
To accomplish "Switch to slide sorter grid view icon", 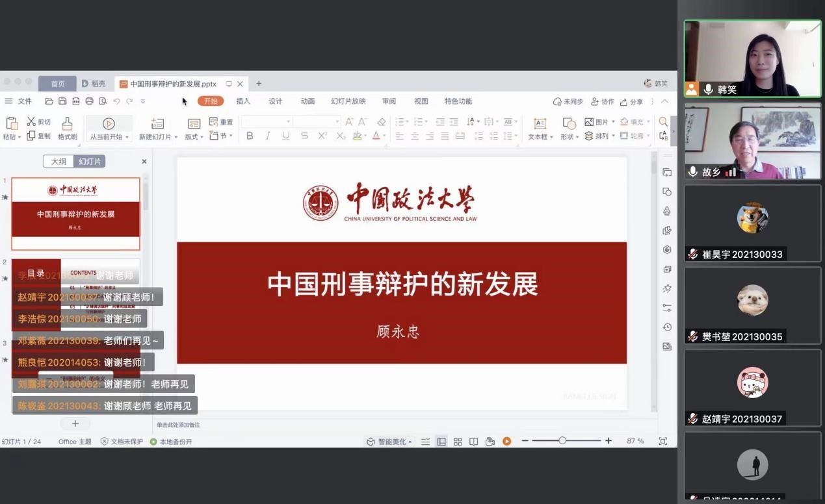I will [458, 442].
